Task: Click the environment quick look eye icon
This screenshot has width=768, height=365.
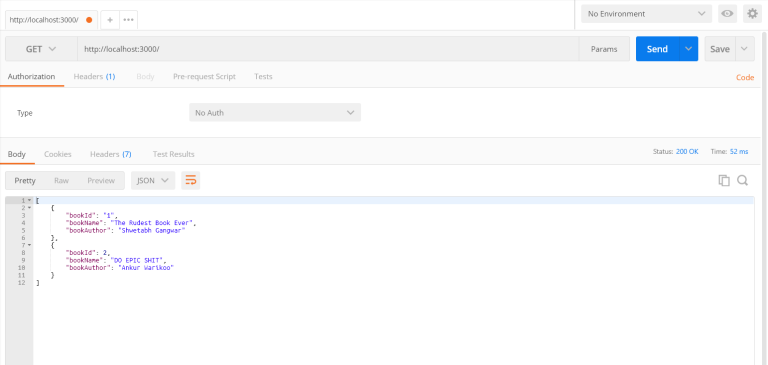Action: [727, 14]
